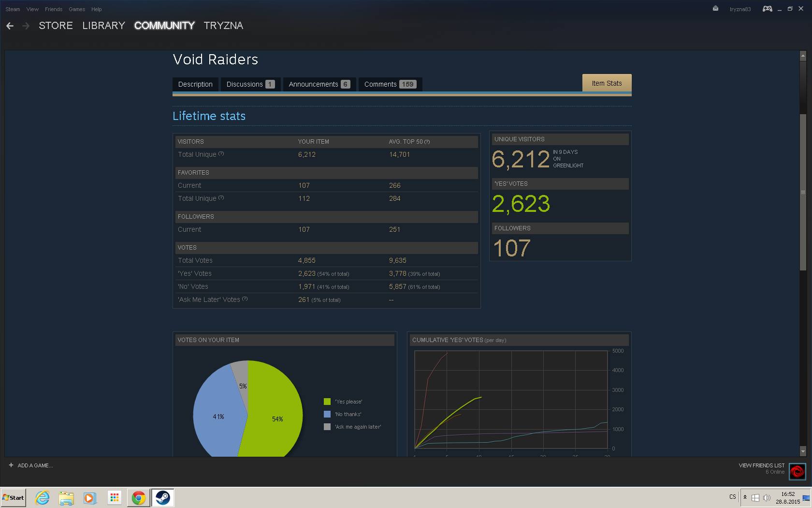Open the Big Picture controller icon
812x508 pixels.
coord(767,9)
